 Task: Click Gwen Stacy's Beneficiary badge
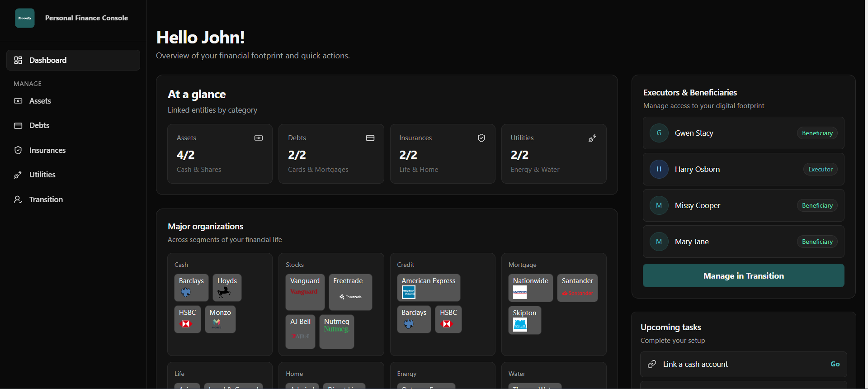(817, 133)
